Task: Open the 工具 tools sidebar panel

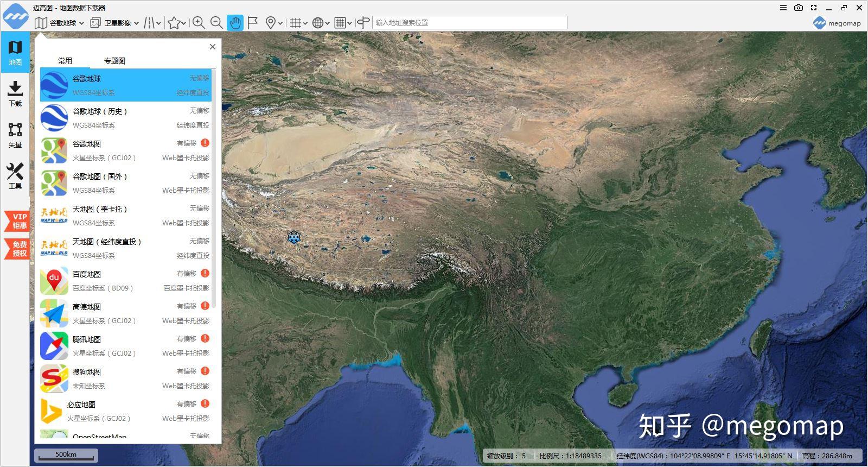Action: click(x=15, y=176)
